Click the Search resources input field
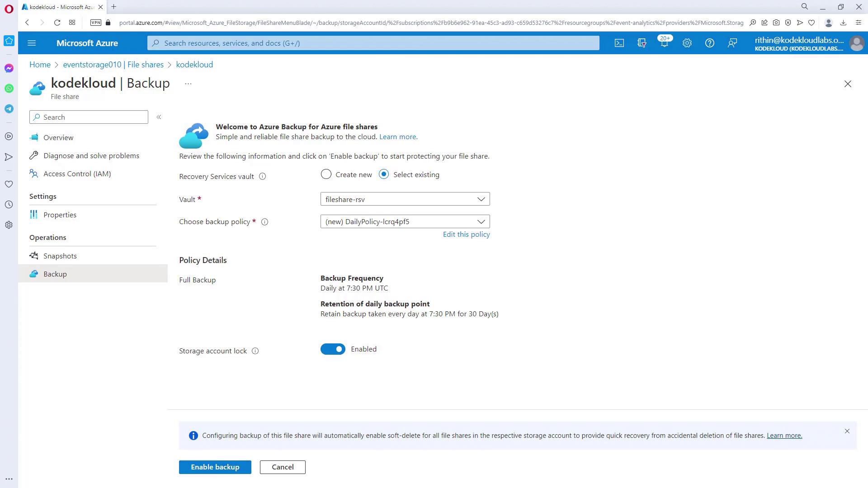Image resolution: width=868 pixels, height=488 pixels. pos(373,43)
